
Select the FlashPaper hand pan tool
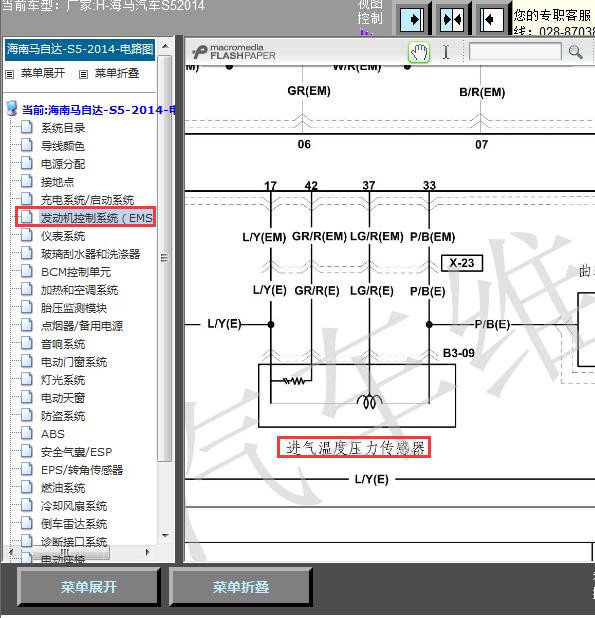[x=419, y=52]
